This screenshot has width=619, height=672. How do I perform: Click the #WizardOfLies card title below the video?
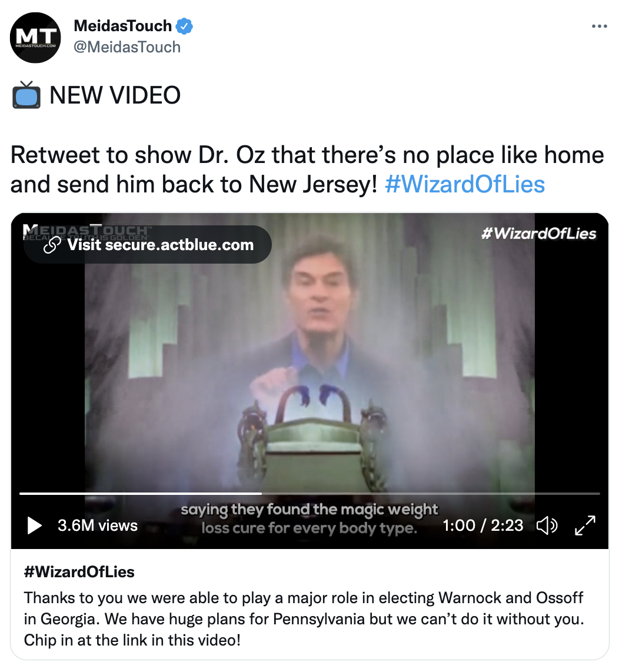tap(79, 572)
